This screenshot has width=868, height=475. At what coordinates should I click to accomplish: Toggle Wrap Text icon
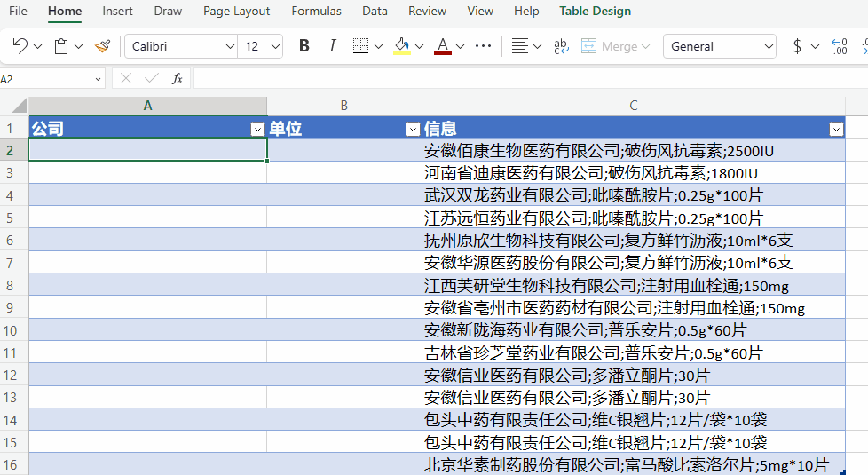(x=561, y=46)
